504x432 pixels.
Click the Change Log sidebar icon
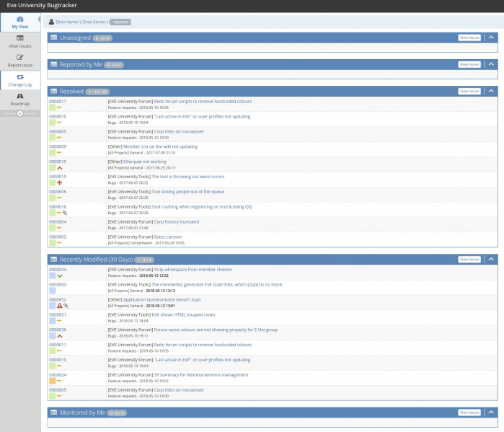(x=19, y=76)
